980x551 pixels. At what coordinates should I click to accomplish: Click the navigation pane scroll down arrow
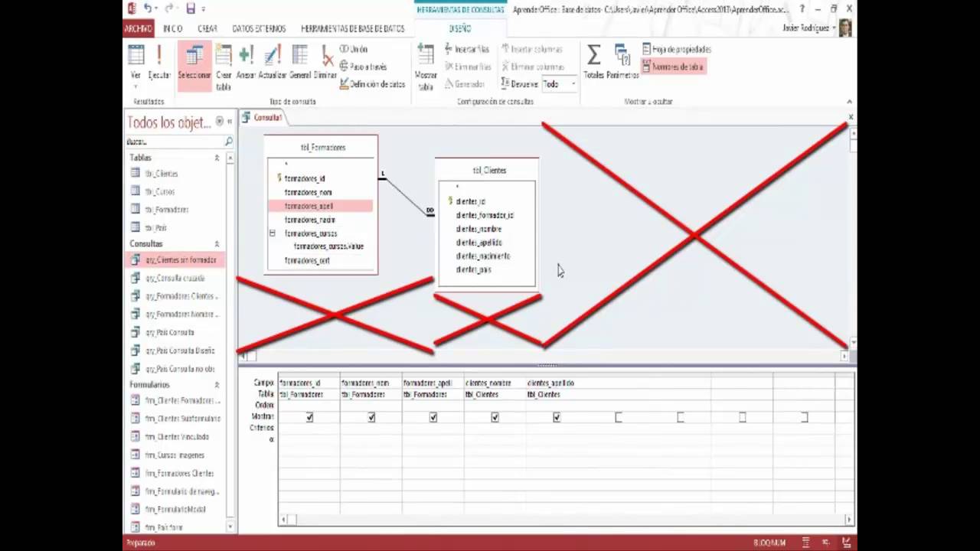[x=230, y=527]
